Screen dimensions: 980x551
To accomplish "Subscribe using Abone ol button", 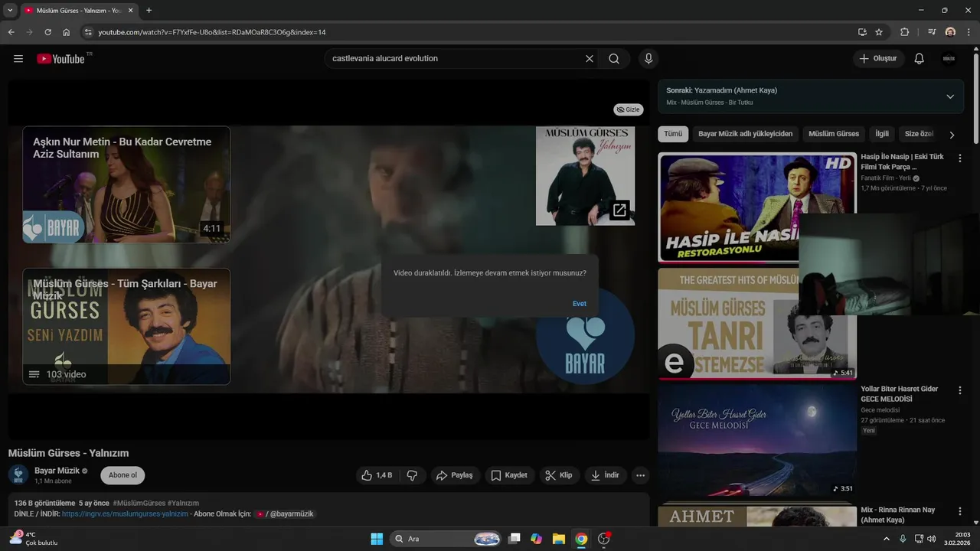I will tap(122, 475).
